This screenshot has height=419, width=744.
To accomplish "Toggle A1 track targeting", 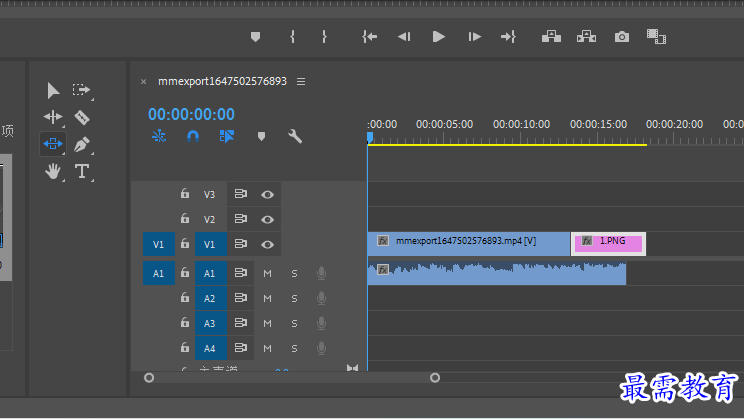I will [x=209, y=273].
